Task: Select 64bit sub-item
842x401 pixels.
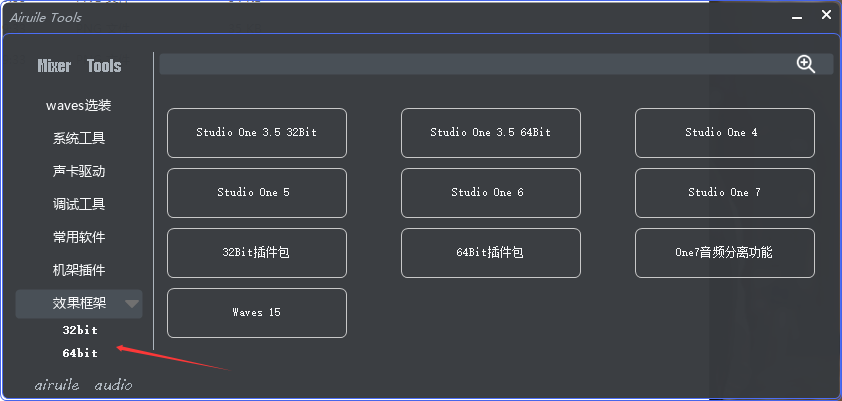Action: pos(80,353)
